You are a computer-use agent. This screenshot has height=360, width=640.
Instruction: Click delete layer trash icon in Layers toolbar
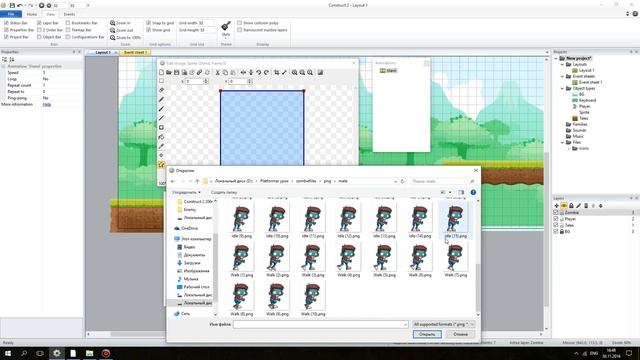click(x=586, y=206)
